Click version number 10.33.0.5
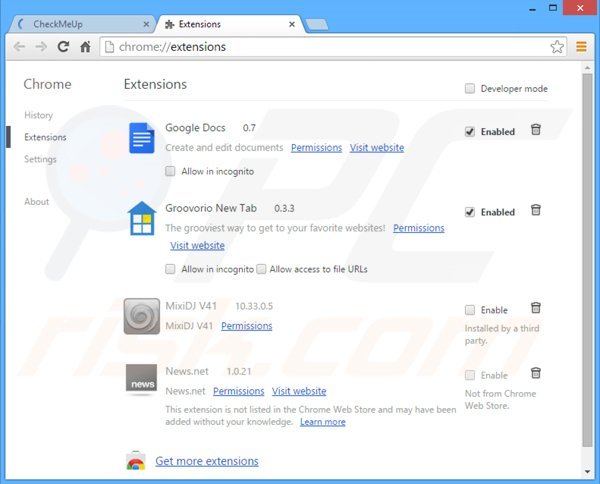600x484 pixels. [x=254, y=306]
